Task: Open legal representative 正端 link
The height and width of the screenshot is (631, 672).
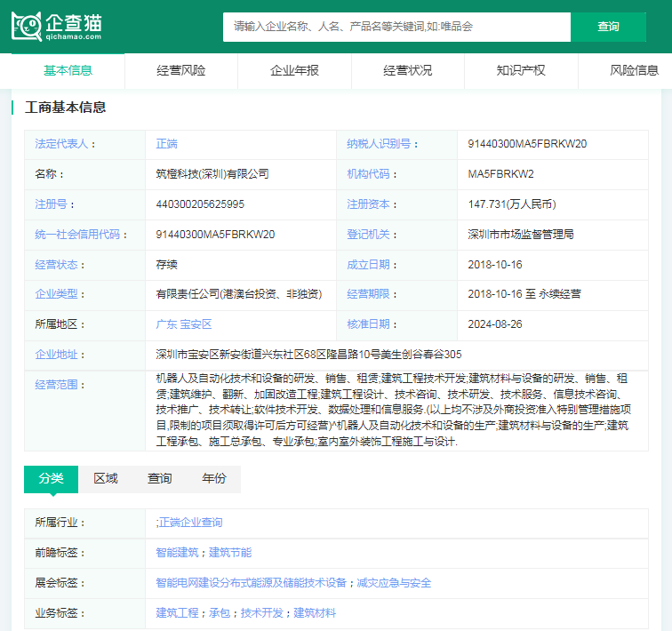Action: [167, 144]
